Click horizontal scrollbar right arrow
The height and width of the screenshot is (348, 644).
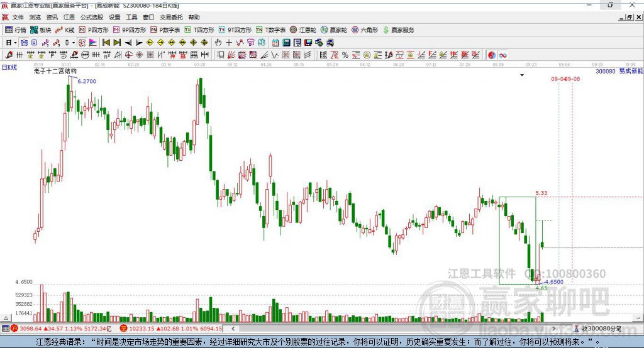pos(553,329)
